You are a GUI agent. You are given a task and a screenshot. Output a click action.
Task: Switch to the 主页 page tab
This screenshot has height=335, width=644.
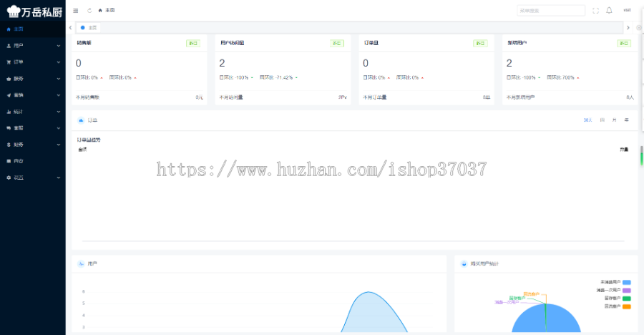pyautogui.click(x=88, y=27)
